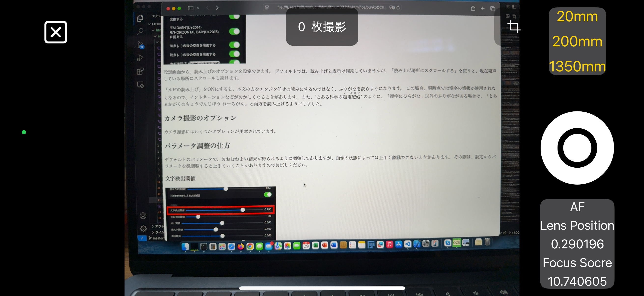
Task: Close the camera with the X icon
Action: pyautogui.click(x=56, y=32)
